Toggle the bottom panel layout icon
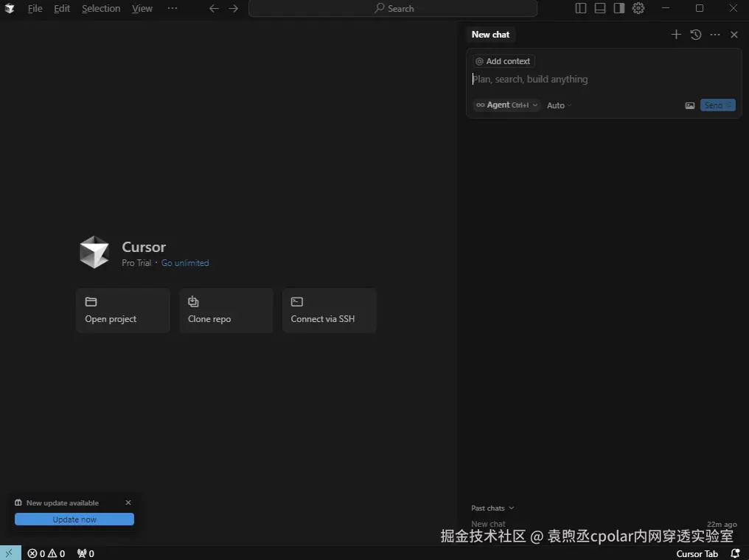 600,8
